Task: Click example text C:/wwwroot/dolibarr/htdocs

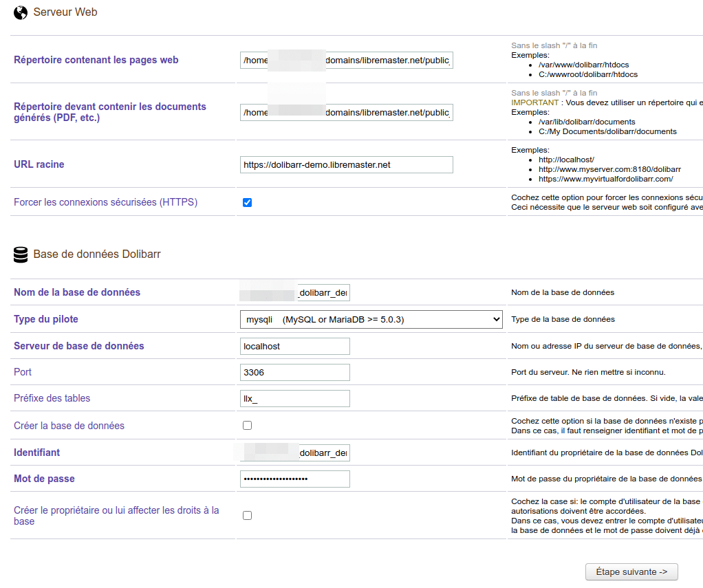Action: coord(588,74)
